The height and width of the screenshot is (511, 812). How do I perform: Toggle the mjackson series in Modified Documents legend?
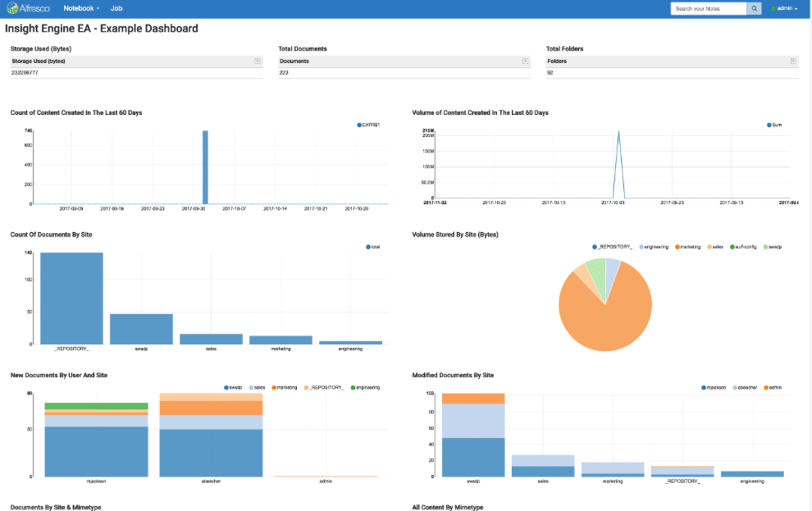tap(704, 388)
